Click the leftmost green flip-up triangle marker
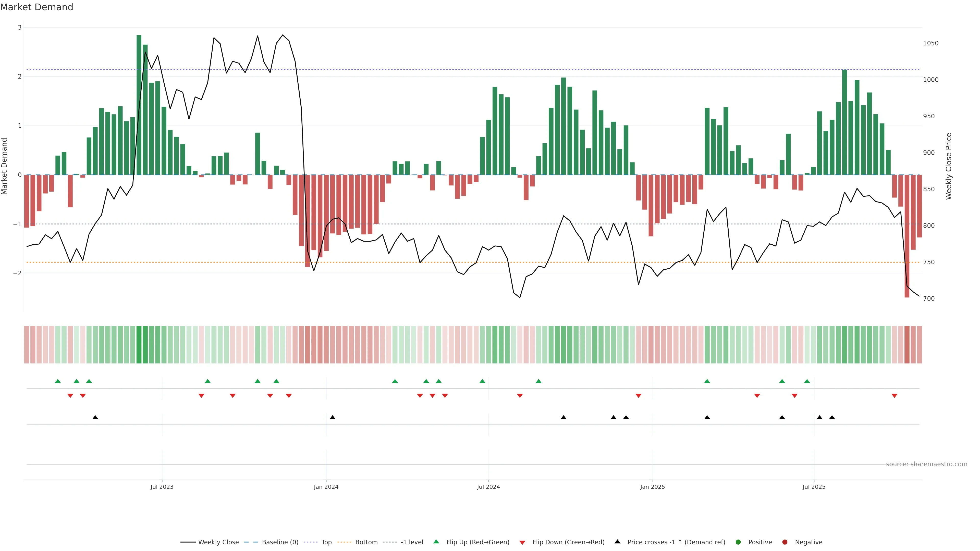980x551 pixels. pyautogui.click(x=58, y=381)
